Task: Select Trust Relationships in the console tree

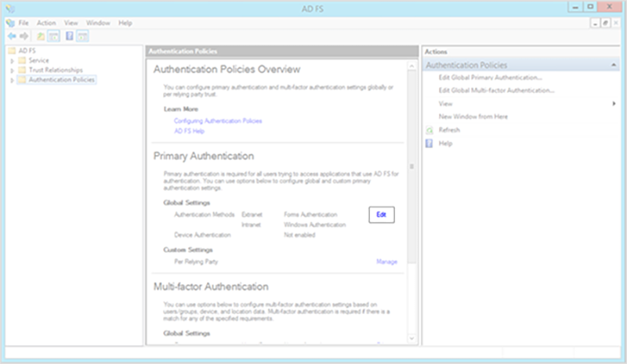Action: click(56, 70)
